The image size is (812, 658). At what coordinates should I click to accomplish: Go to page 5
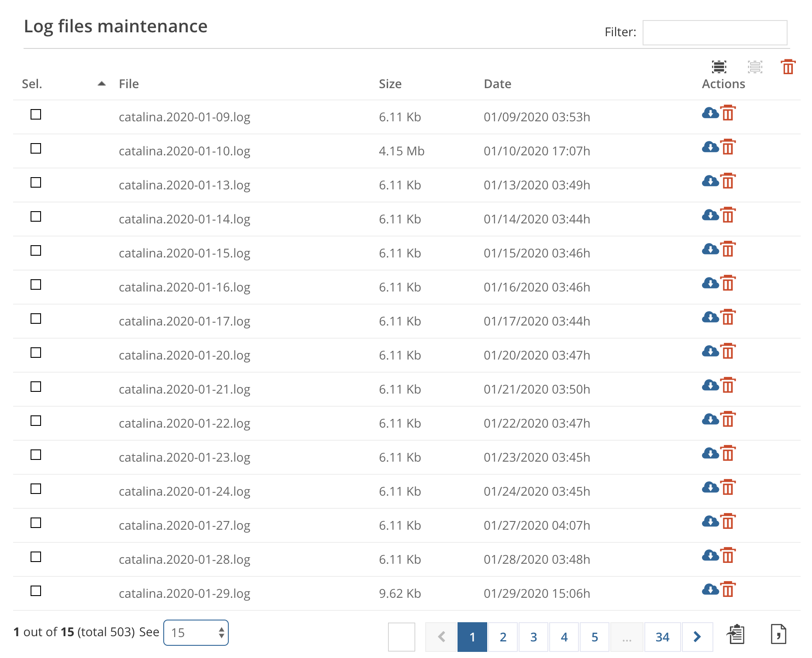tap(595, 637)
